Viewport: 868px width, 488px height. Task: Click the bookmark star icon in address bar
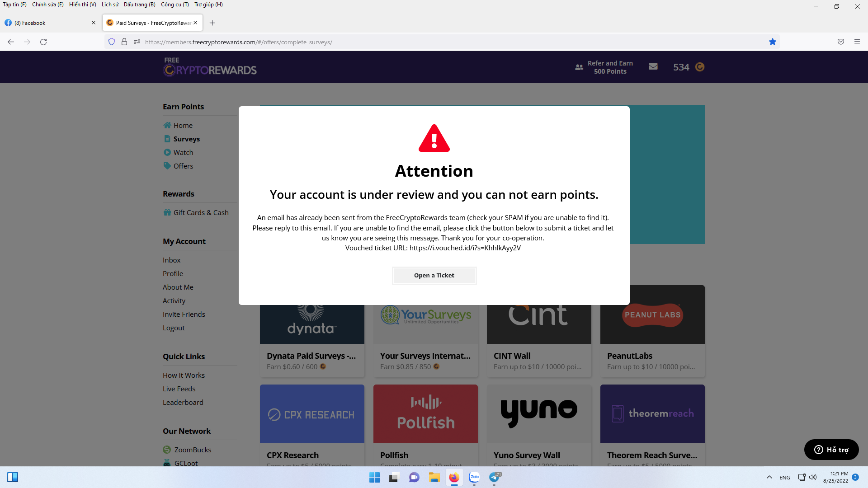(772, 42)
